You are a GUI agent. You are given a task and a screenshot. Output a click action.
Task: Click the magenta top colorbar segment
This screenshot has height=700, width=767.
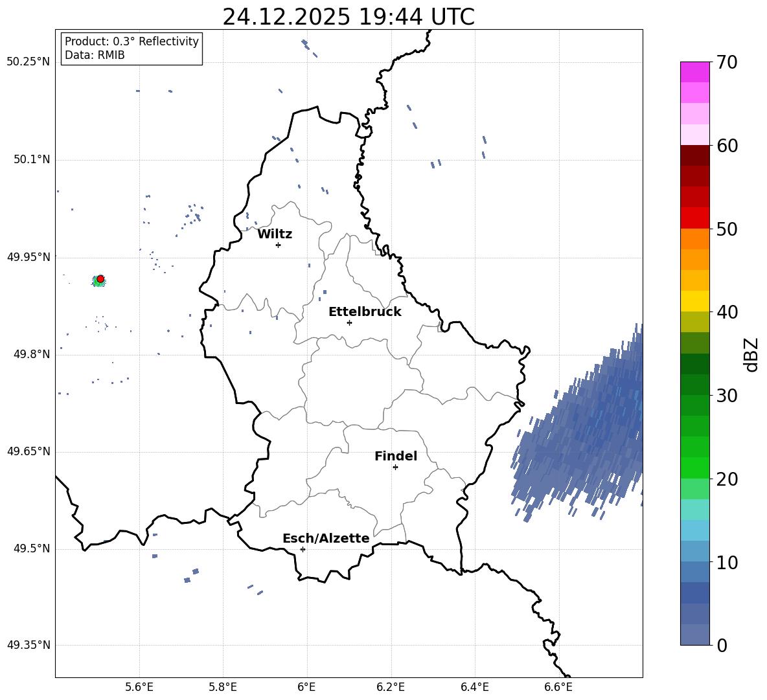pos(694,72)
